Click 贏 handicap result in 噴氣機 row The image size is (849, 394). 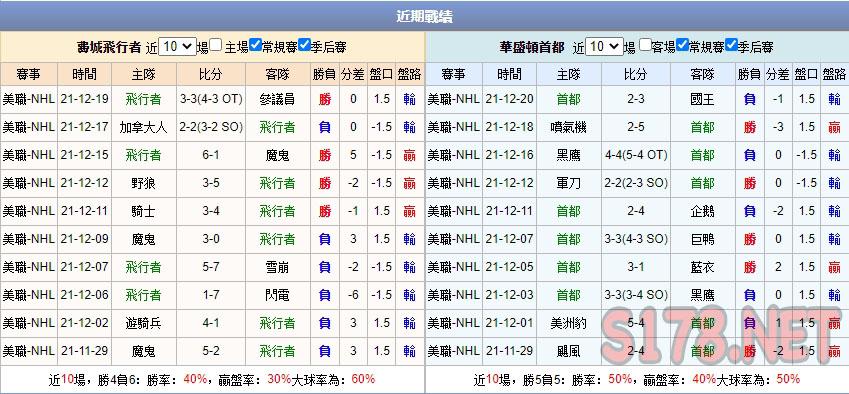pos(834,127)
